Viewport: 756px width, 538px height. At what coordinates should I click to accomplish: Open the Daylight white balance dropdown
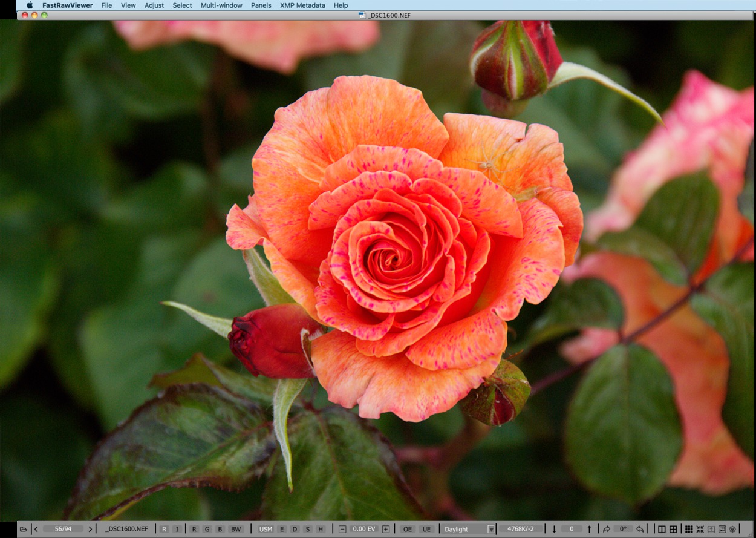pos(469,529)
